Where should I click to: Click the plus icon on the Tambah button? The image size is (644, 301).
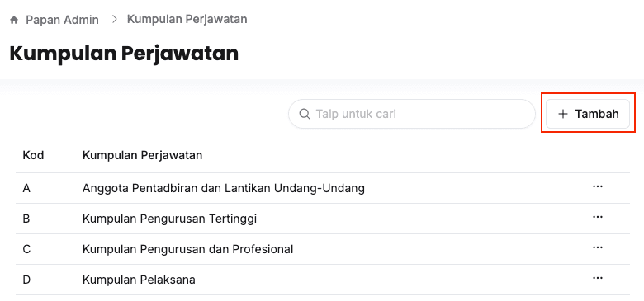(x=563, y=114)
